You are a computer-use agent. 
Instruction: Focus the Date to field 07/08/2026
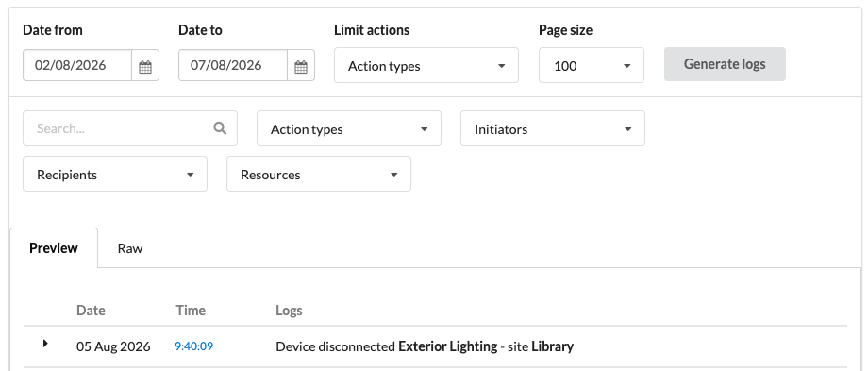click(x=233, y=65)
